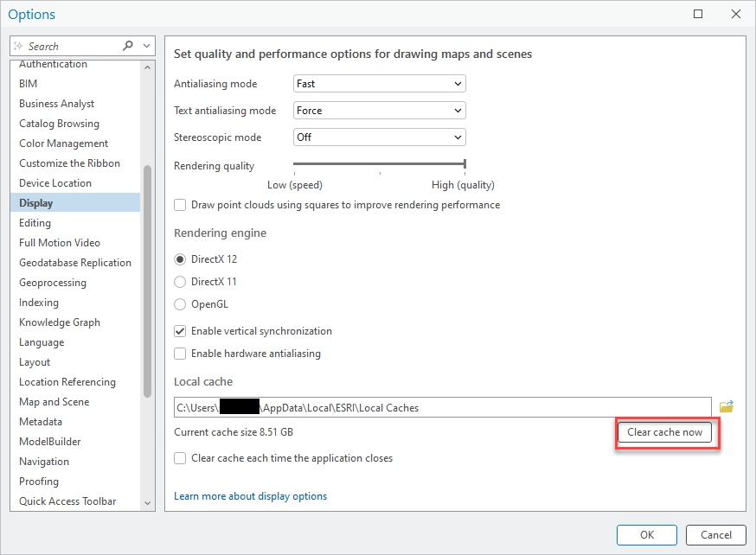Select the DirectX 11 rendering engine
Viewport: 756px width, 555px height.
click(x=181, y=282)
